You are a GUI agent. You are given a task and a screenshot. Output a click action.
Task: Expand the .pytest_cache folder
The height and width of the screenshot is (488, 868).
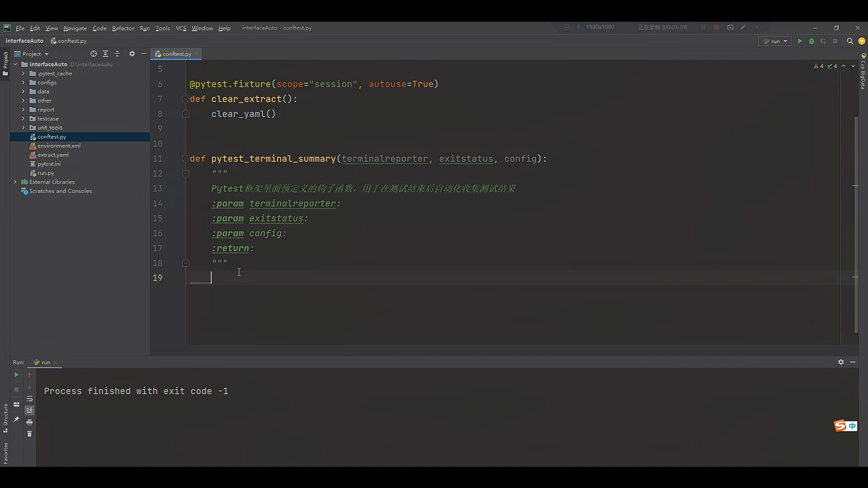(x=24, y=73)
